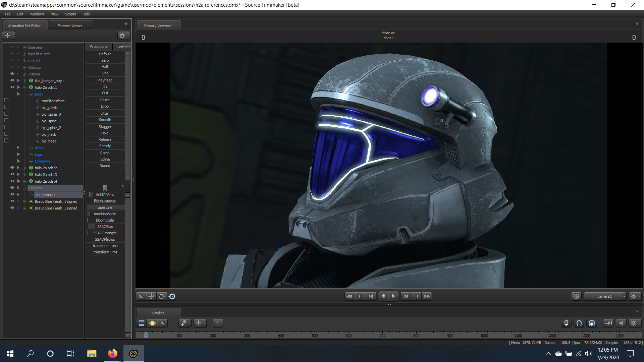The height and width of the screenshot is (362, 644).
Task: Apply the Default preset
Action: [x=105, y=54]
